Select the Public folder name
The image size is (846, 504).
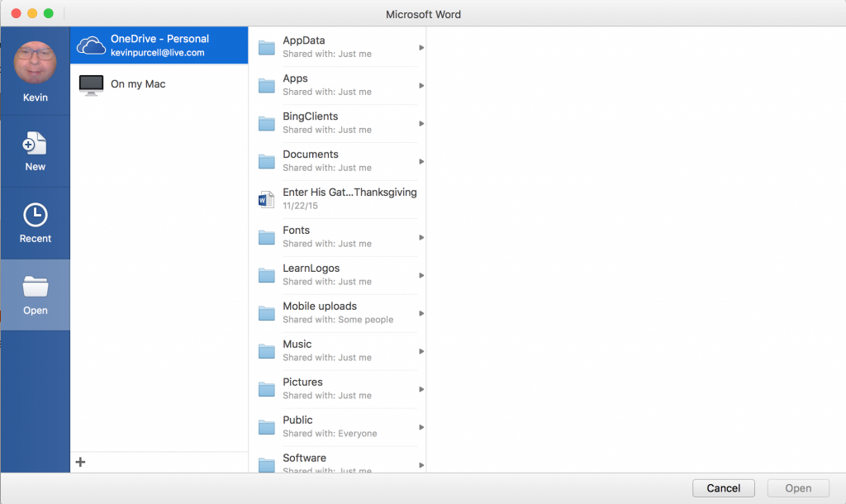pyautogui.click(x=297, y=420)
